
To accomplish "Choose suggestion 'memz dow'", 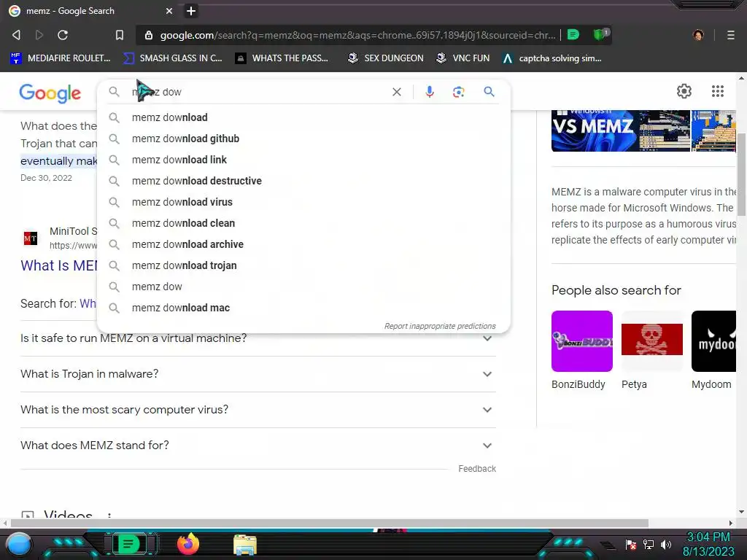I will (303, 287).
